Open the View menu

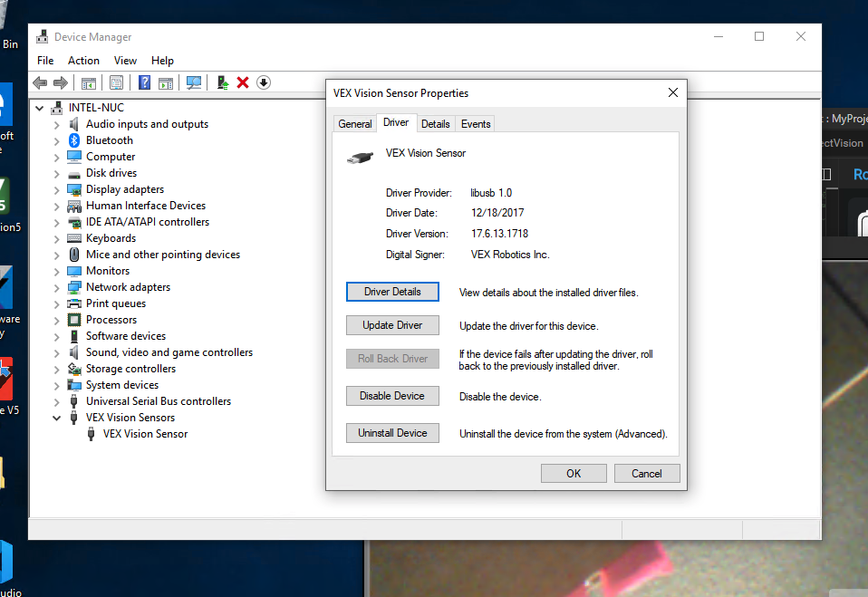(x=125, y=61)
